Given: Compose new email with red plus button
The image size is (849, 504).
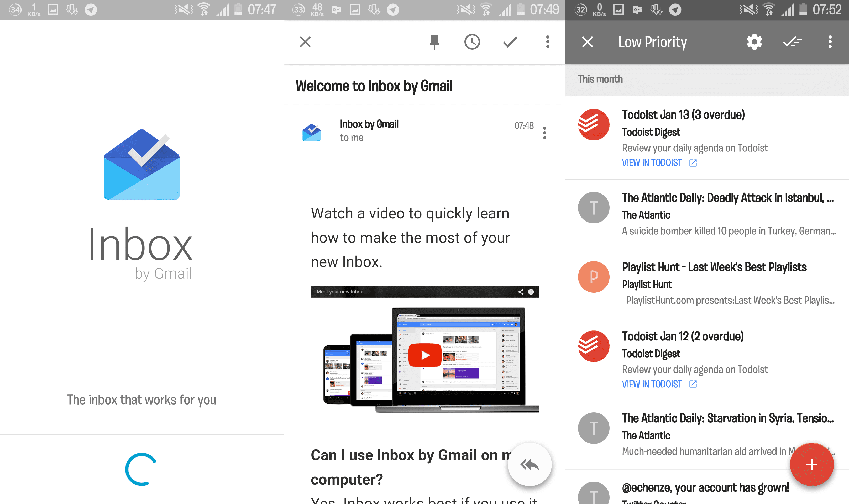Looking at the screenshot, I should (812, 464).
